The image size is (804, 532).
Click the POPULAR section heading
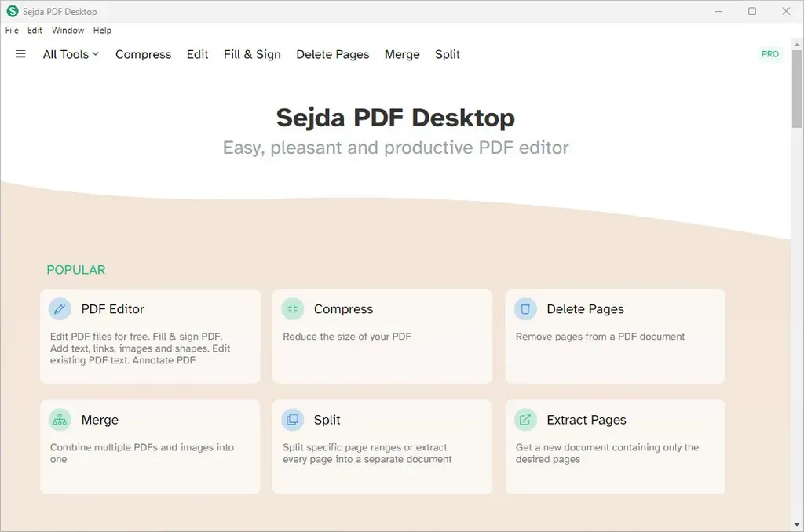(76, 270)
